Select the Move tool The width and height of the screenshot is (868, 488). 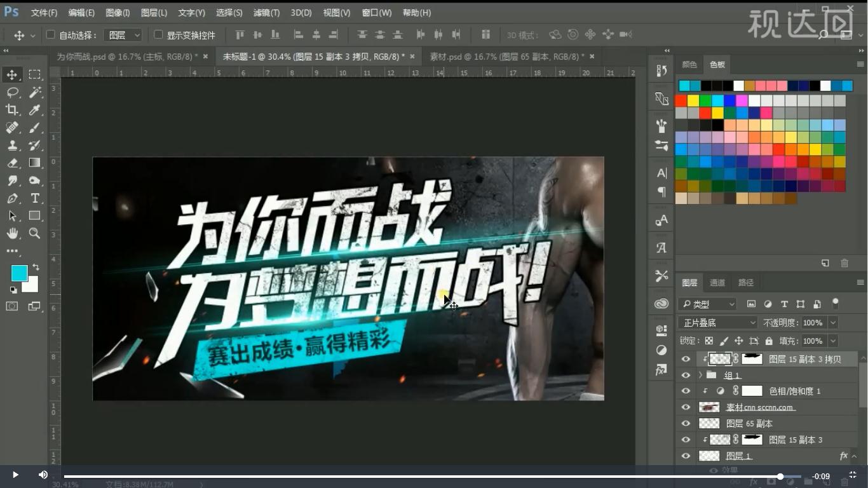click(11, 74)
